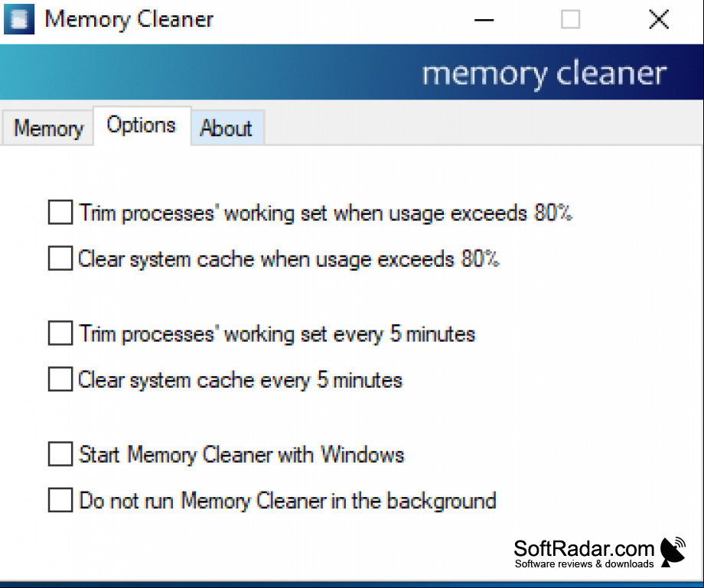Enable trimming working set when usage exceeds 80%
704x588 pixels.
click(x=60, y=212)
